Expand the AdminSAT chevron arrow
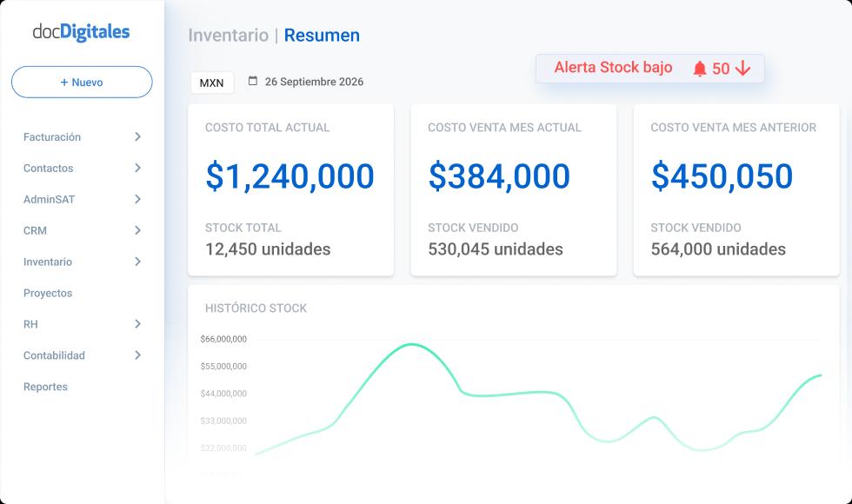The width and height of the screenshot is (852, 504). click(137, 199)
